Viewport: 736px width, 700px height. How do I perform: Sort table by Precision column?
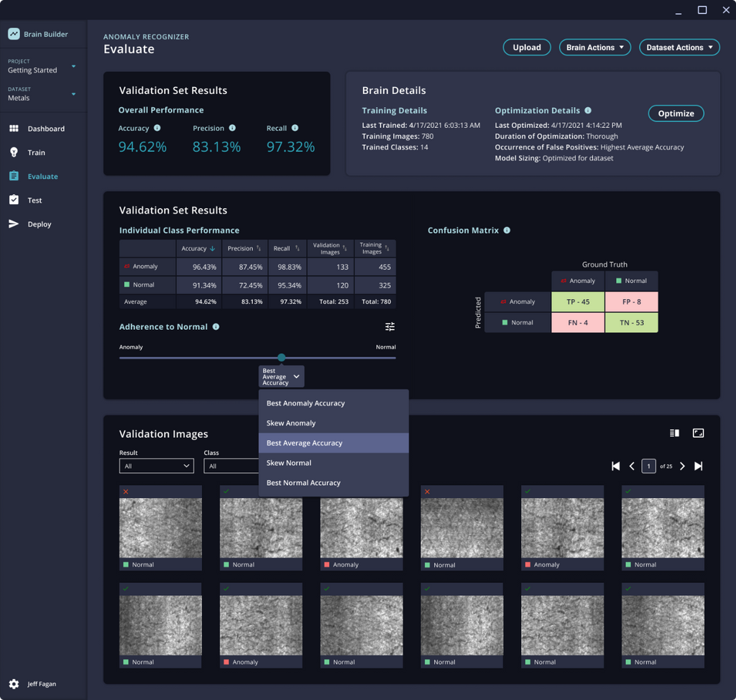pyautogui.click(x=244, y=249)
